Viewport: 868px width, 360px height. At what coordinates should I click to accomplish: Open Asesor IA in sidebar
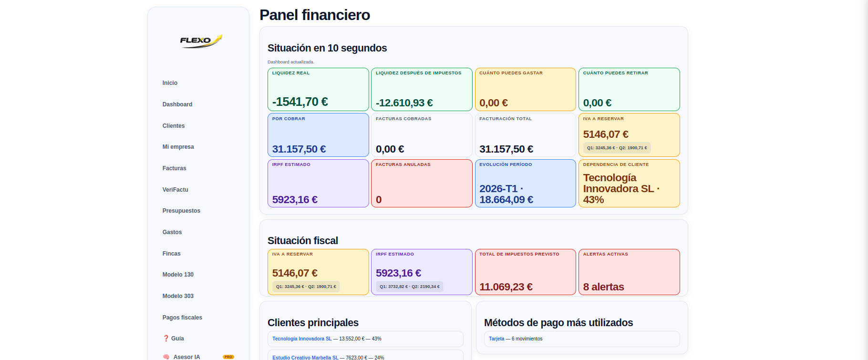[x=187, y=357]
